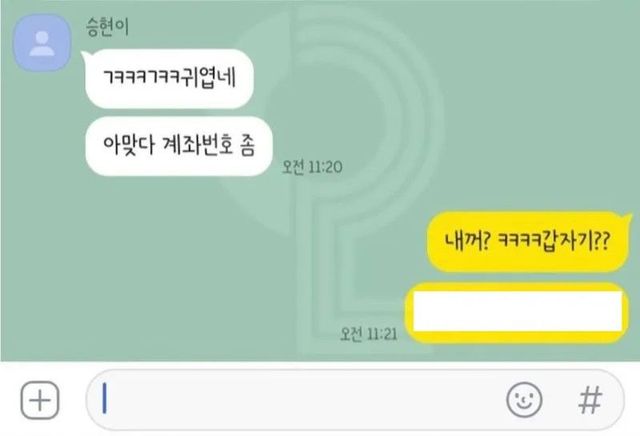
Task: Open 승현이's profile avatar
Action: (42, 43)
